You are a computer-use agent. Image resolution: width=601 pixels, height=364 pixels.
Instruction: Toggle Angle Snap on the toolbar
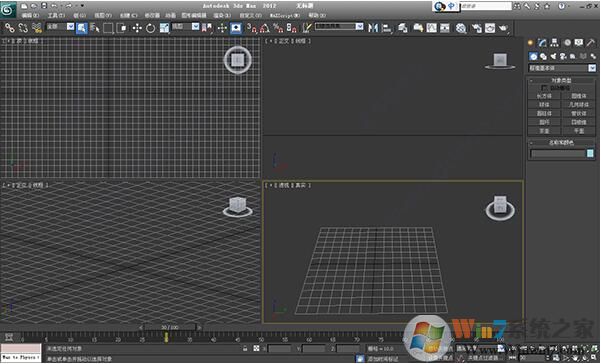click(x=264, y=28)
